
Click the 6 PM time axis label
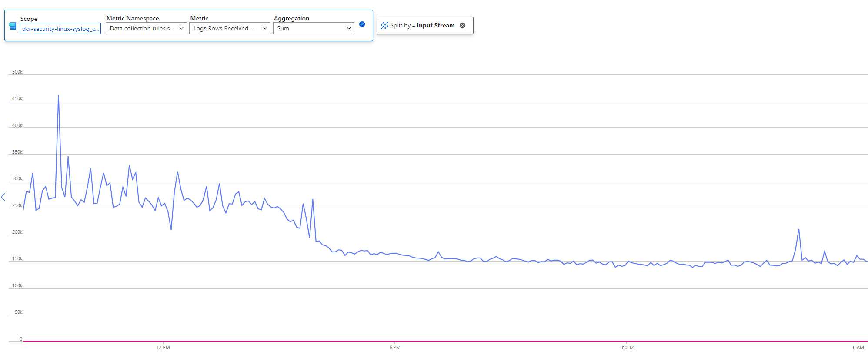pyautogui.click(x=395, y=347)
